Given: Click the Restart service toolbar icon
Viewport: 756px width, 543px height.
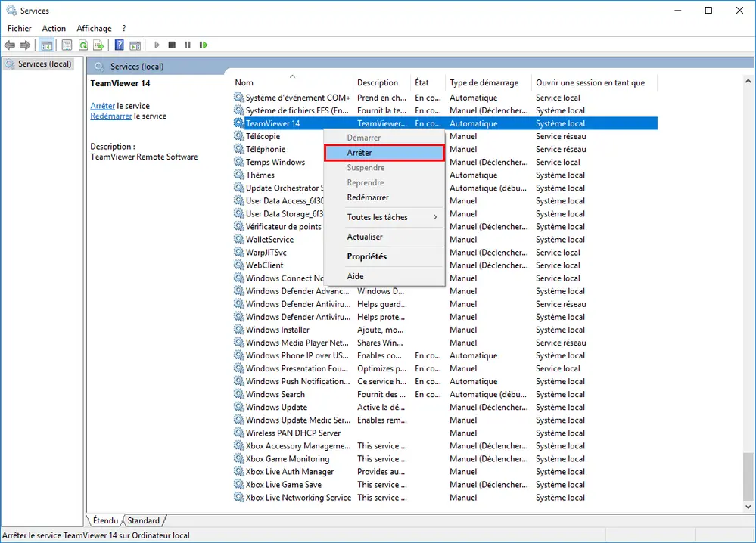Looking at the screenshot, I should (203, 45).
